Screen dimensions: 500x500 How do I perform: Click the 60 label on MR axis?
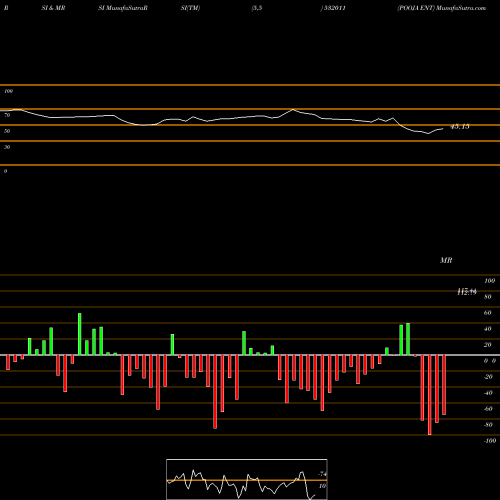click(x=487, y=313)
